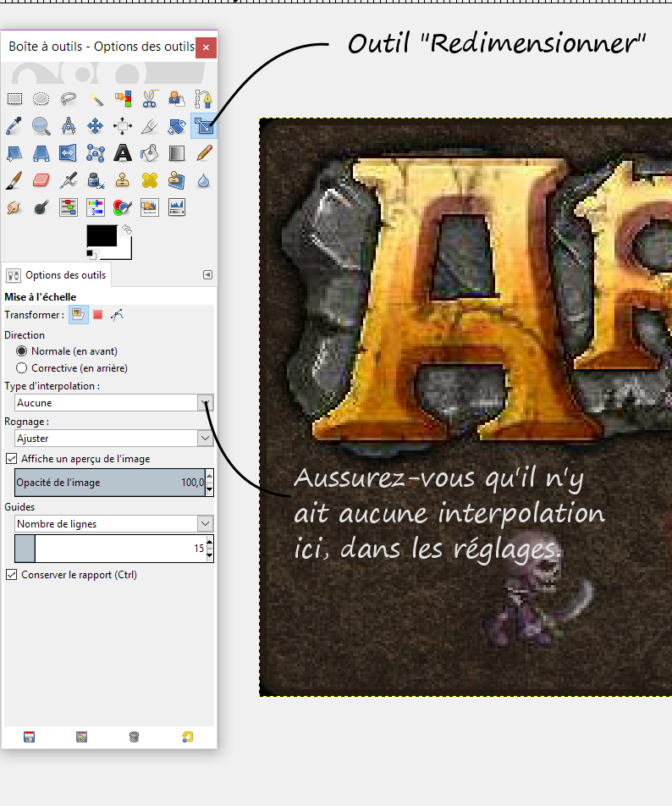Screen dimensions: 672x806
Task: Select the Rectangle Select tool
Action: pos(14,99)
